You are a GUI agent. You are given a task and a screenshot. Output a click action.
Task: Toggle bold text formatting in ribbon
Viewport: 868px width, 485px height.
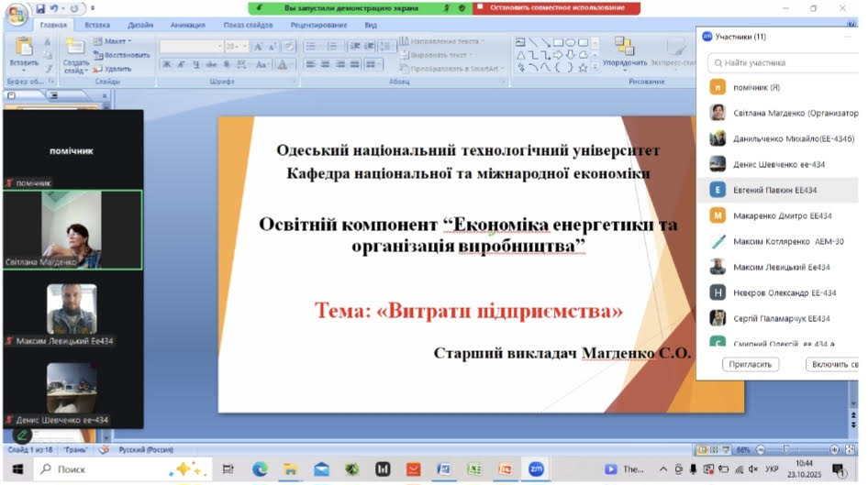[167, 64]
